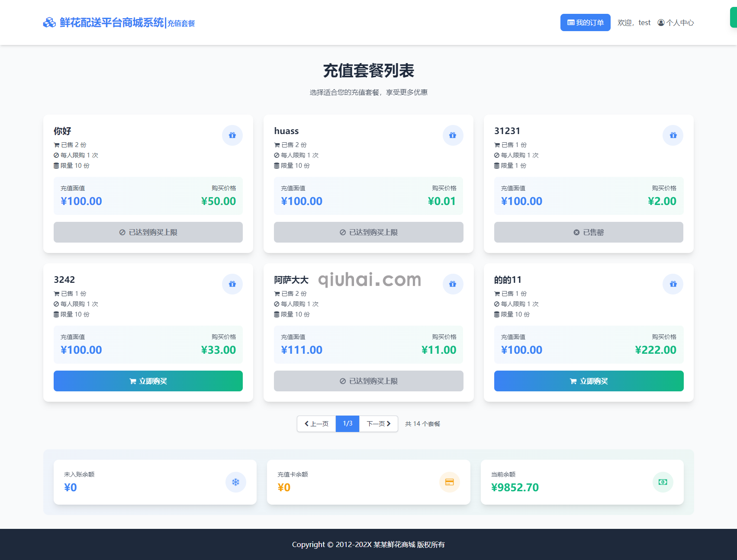Open 个人中心 in the top navigation
Viewport: 737px width, 560px height.
coord(676,22)
